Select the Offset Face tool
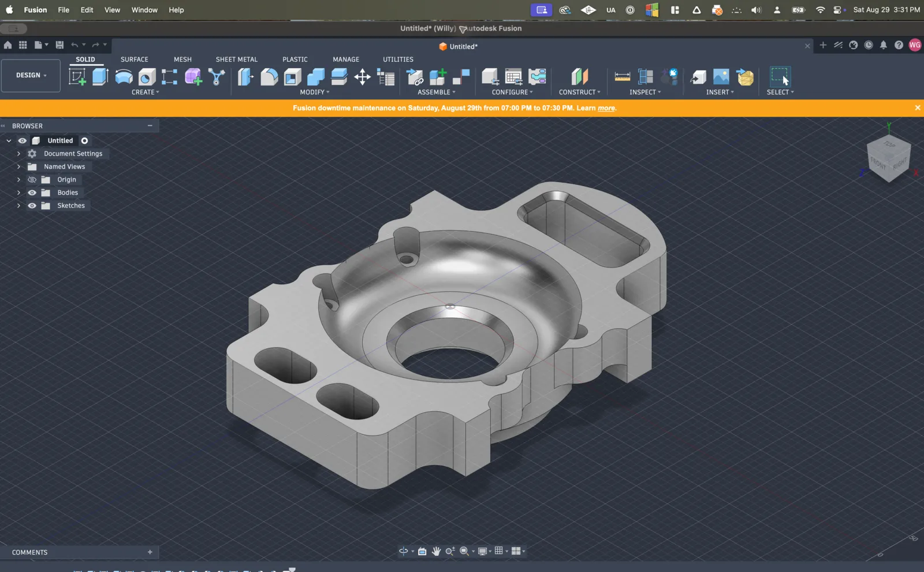The image size is (924, 572). click(339, 76)
